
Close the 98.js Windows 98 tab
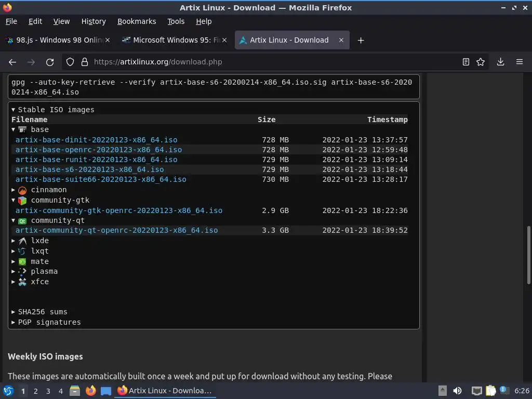107,40
